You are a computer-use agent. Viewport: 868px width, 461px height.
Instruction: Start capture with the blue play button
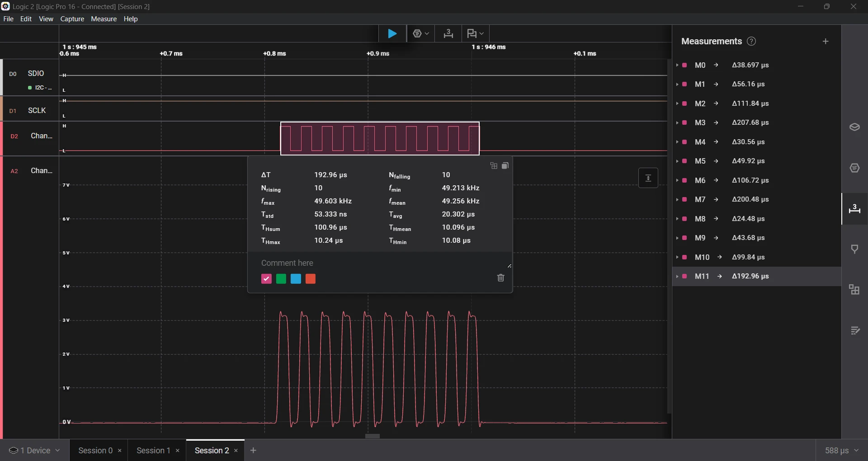click(392, 34)
